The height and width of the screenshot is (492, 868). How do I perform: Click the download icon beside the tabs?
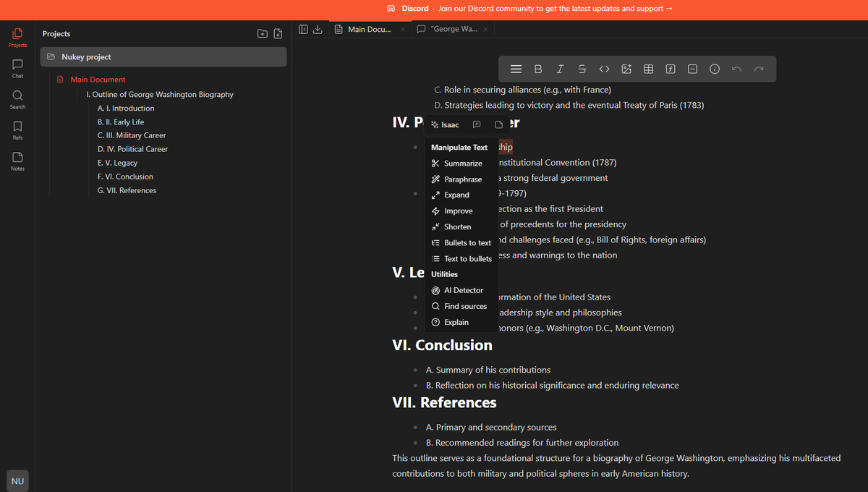pos(318,29)
